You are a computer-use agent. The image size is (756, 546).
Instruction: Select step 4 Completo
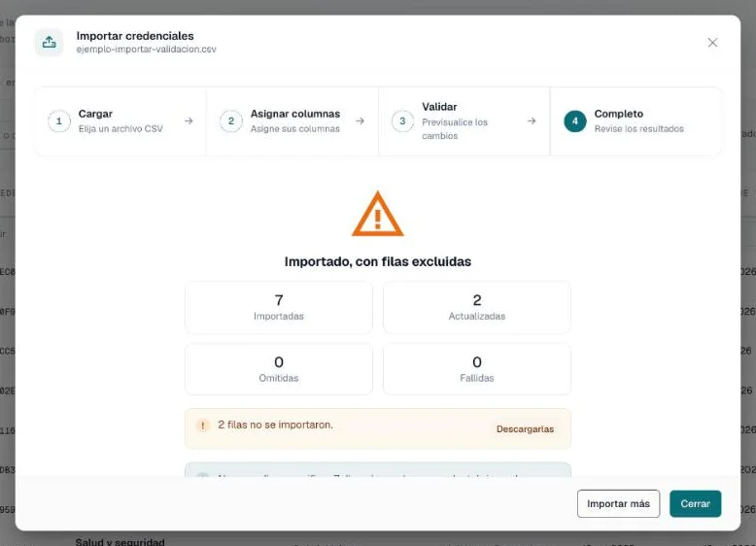point(636,121)
